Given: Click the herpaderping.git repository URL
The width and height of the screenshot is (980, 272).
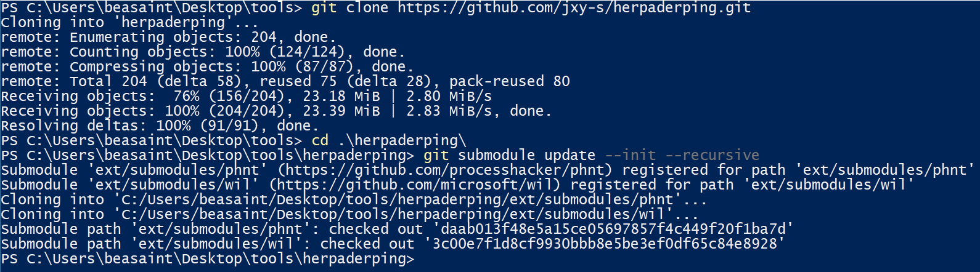Looking at the screenshot, I should (x=574, y=8).
